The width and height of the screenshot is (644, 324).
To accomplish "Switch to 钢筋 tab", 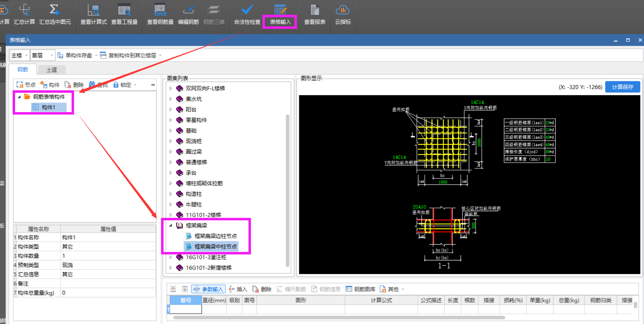I will click(x=23, y=70).
